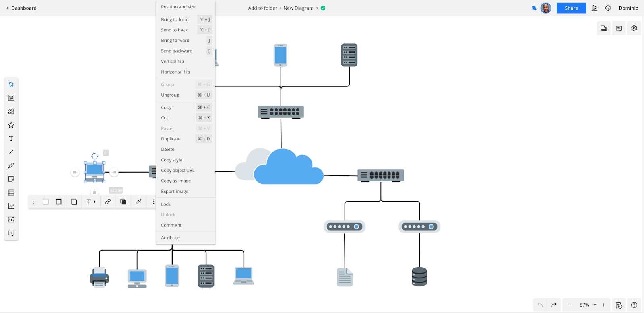644x313 pixels.
Task: Click the Line connector tool
Action: coord(11,152)
